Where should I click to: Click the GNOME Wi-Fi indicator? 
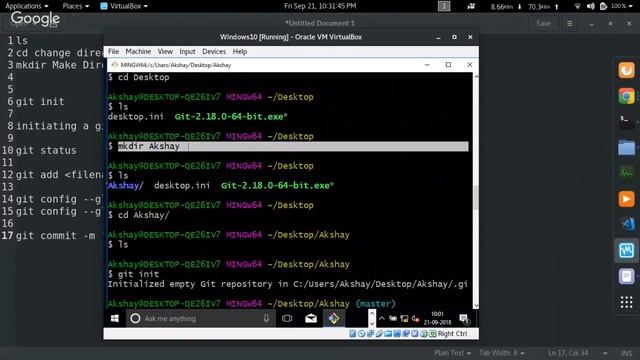(577, 6)
